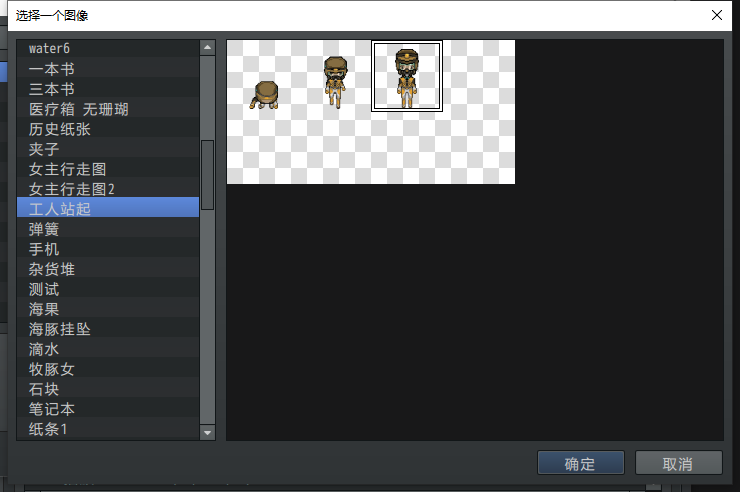740x492 pixels.
Task: Select the 海豚挂坠 entry
Action: tap(108, 329)
